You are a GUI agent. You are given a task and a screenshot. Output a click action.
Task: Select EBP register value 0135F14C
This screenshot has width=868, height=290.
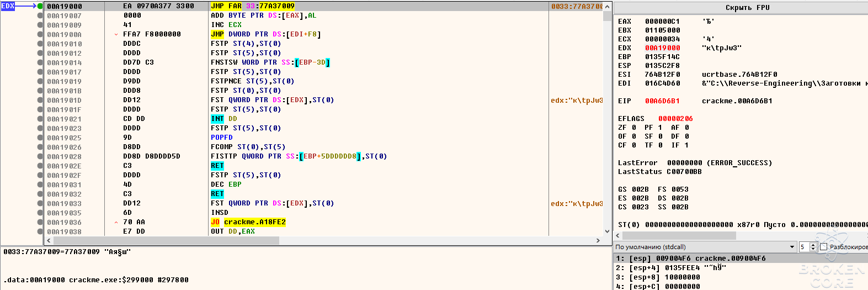coord(663,57)
